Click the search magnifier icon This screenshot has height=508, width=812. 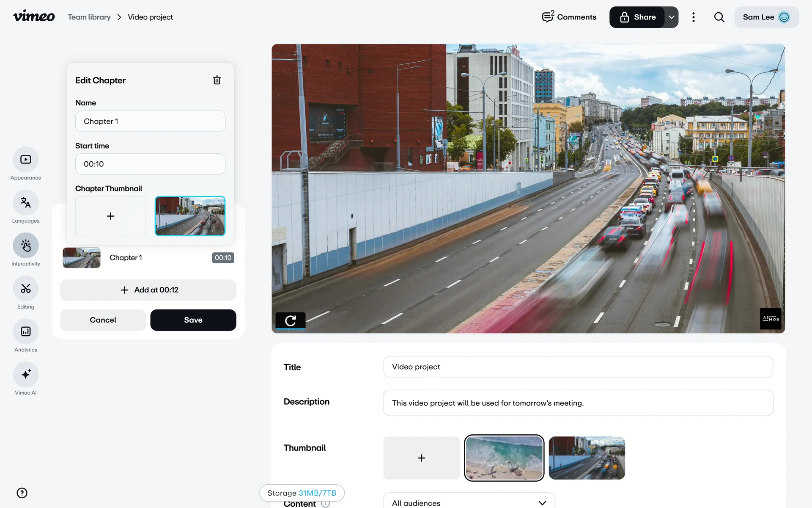coord(719,17)
